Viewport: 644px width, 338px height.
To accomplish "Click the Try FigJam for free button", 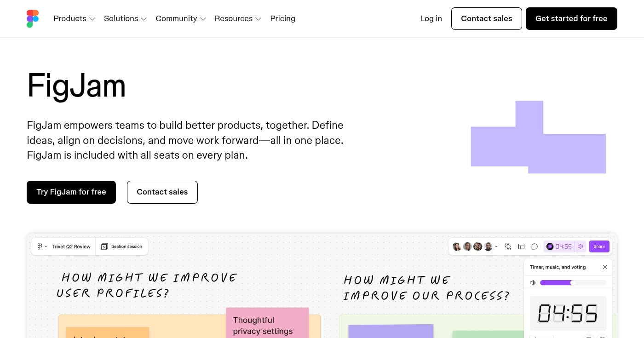I will [71, 192].
